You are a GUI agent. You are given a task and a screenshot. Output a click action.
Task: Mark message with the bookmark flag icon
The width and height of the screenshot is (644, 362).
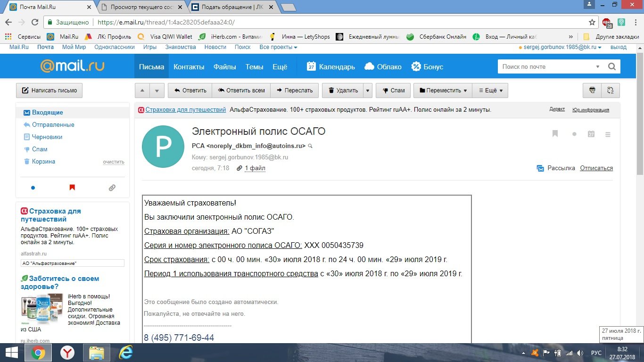[555, 134]
